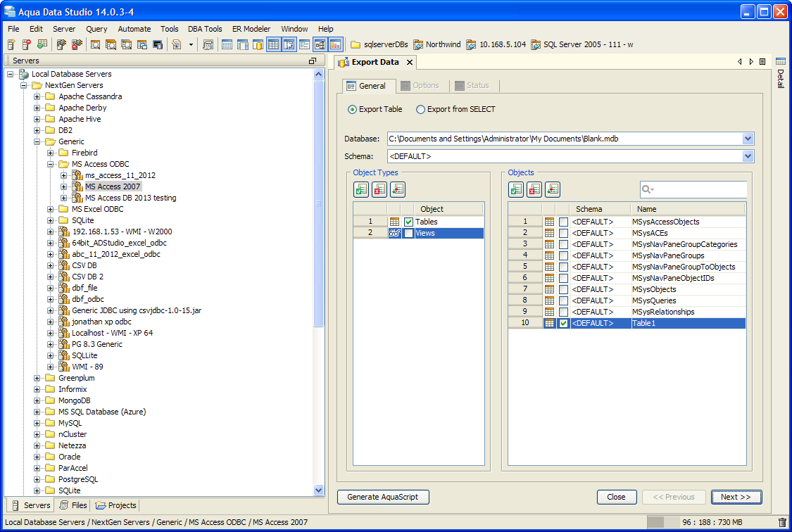Open the 10.168.5.104 server shortcut

496,44
